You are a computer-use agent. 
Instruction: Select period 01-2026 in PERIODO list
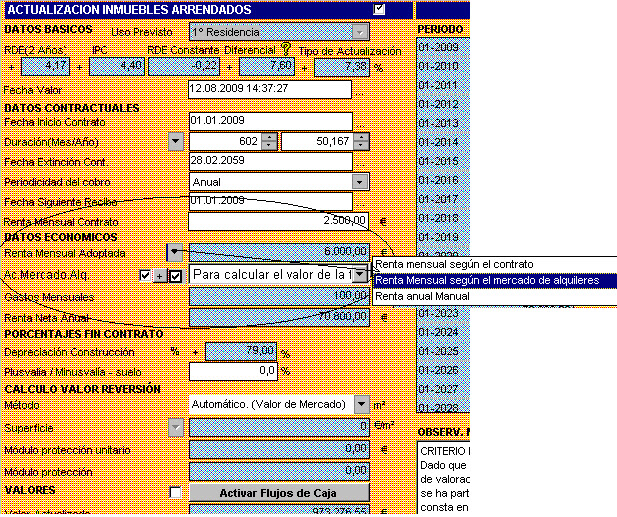tap(443, 370)
